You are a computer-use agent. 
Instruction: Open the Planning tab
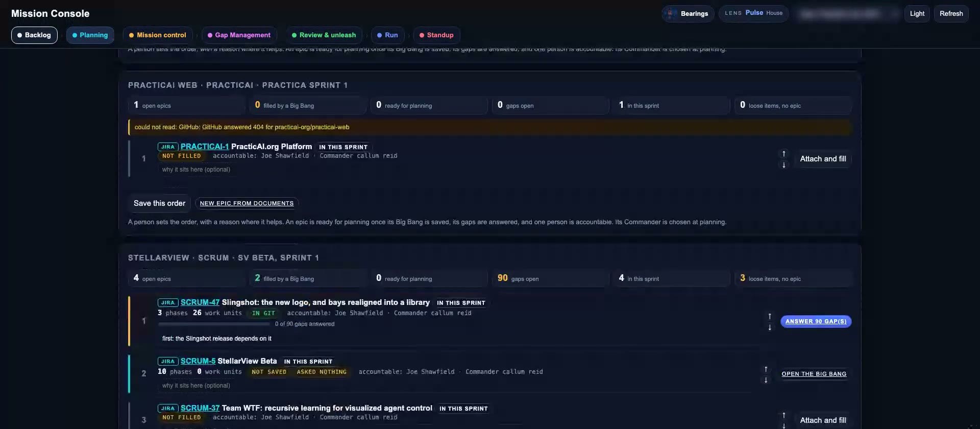coord(90,35)
